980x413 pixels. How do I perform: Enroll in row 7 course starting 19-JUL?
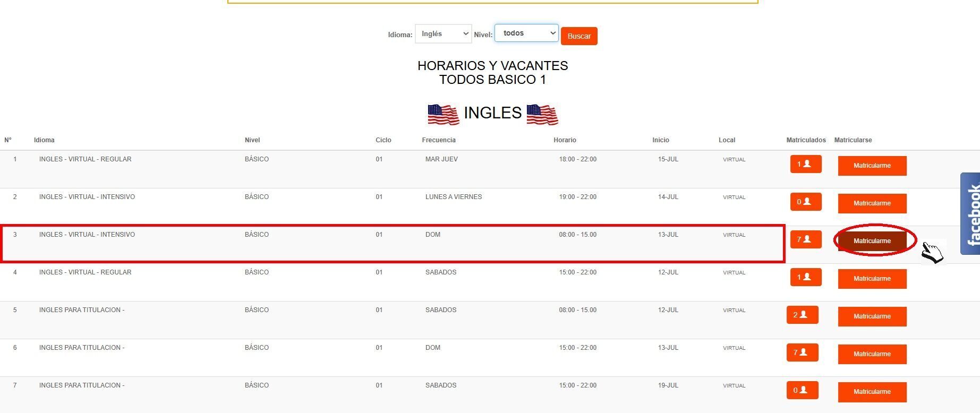point(872,392)
